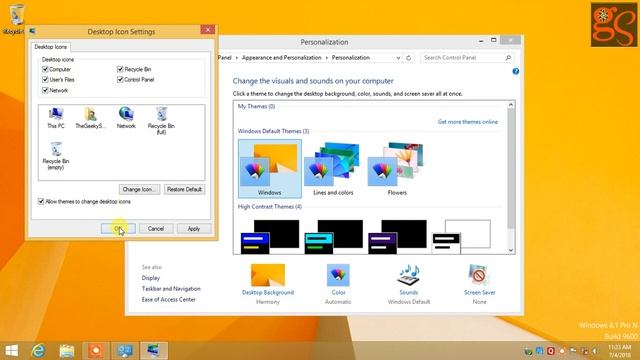Select the Flowers theme
Viewport: 640px width, 360px height.
coord(397,169)
